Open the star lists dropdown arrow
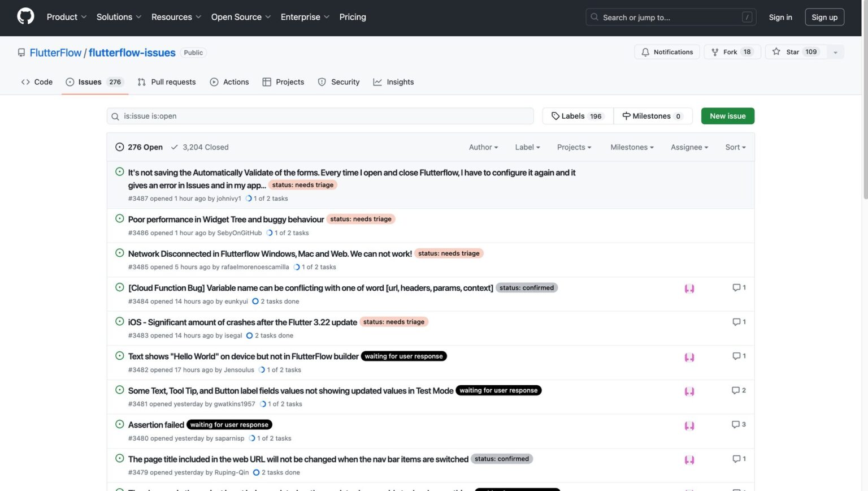The height and width of the screenshot is (491, 868). coord(835,52)
